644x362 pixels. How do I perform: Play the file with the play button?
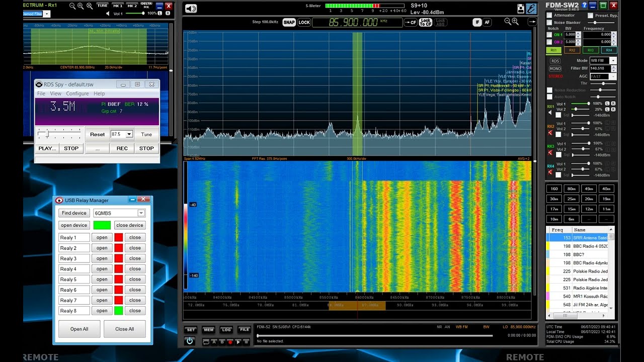238,341
